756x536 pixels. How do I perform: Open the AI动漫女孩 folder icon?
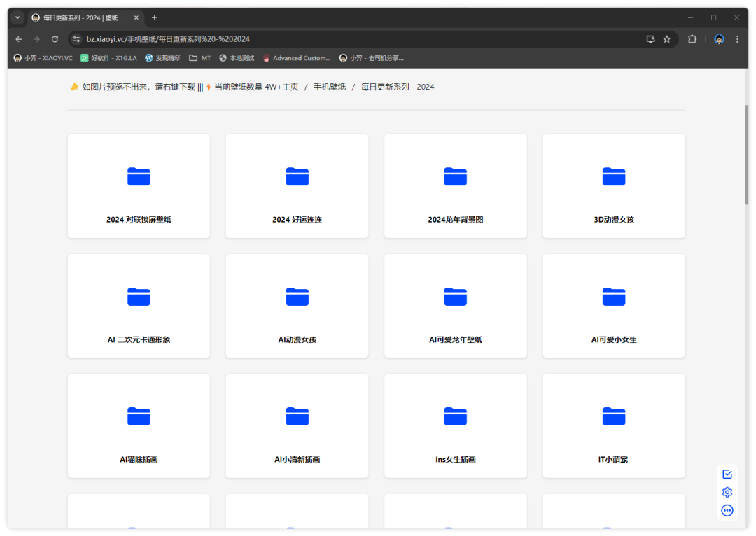297,297
